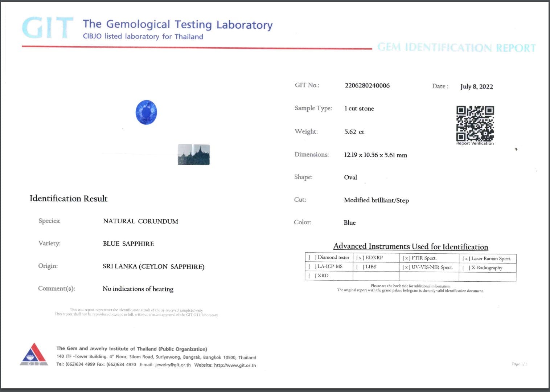Click the grand palace hologram notice
Screen dimensions: 550x392
410,290
